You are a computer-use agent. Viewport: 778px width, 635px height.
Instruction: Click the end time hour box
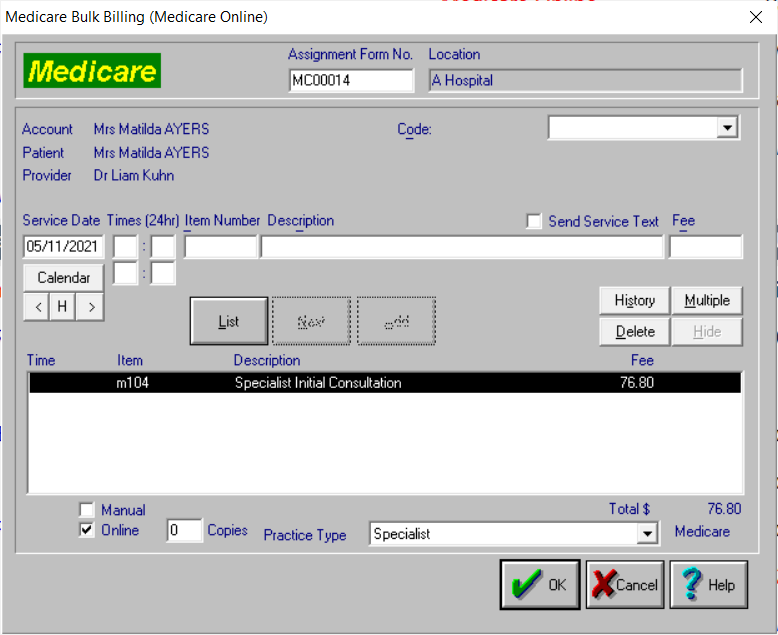tap(125, 273)
